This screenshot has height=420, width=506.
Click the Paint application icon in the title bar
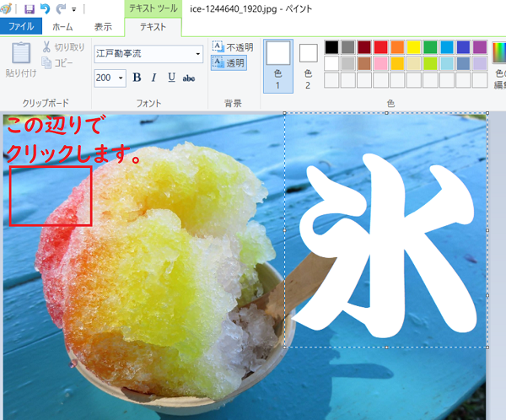[6, 8]
